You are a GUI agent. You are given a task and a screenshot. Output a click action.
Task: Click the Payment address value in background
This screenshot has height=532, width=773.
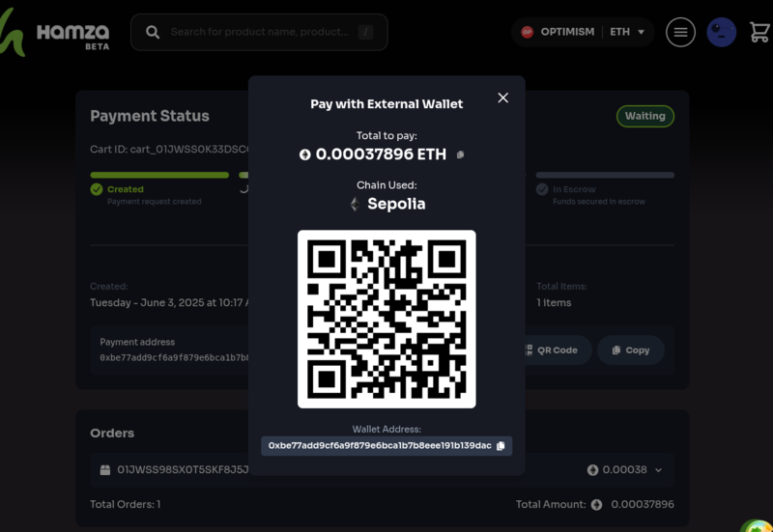[x=174, y=357]
